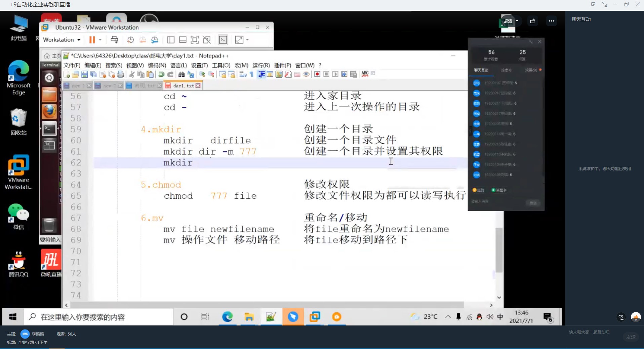Click the Print icon in Notepad++ toolbar
Viewport: 644px width, 349px height.
click(x=121, y=74)
